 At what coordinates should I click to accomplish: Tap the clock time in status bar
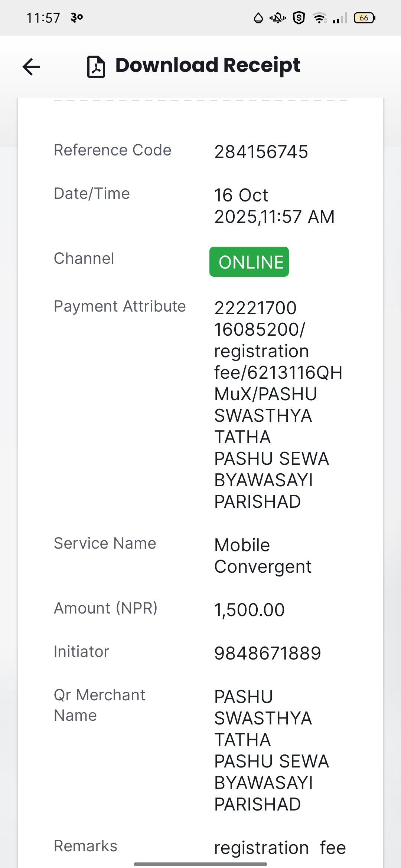(43, 18)
